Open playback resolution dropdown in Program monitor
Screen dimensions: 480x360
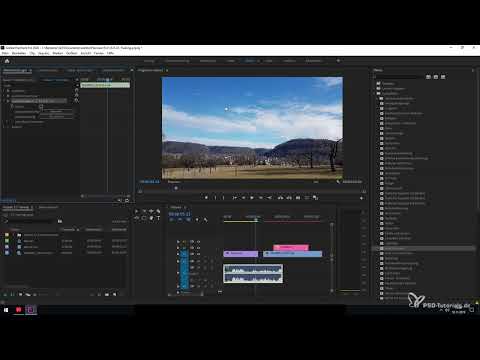316,182
